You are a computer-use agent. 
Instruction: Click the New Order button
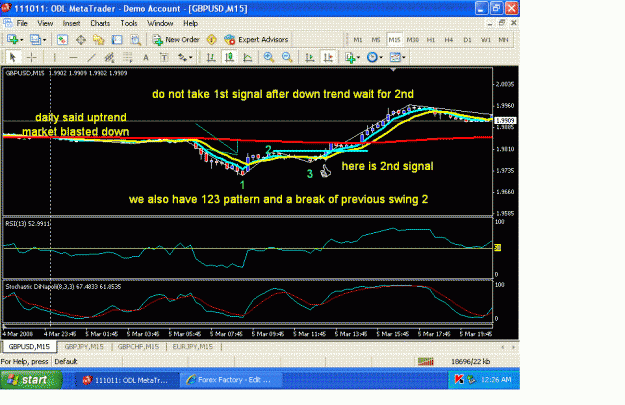(176, 39)
